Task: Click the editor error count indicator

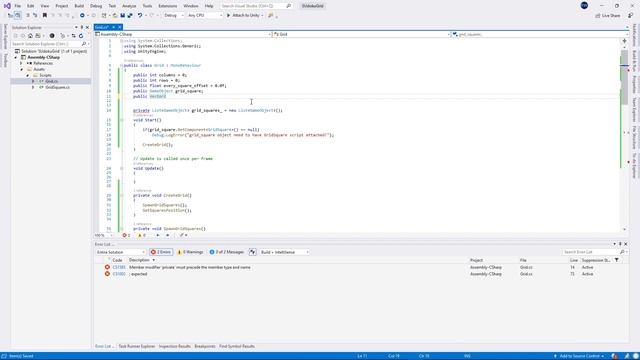Action: click(x=126, y=236)
